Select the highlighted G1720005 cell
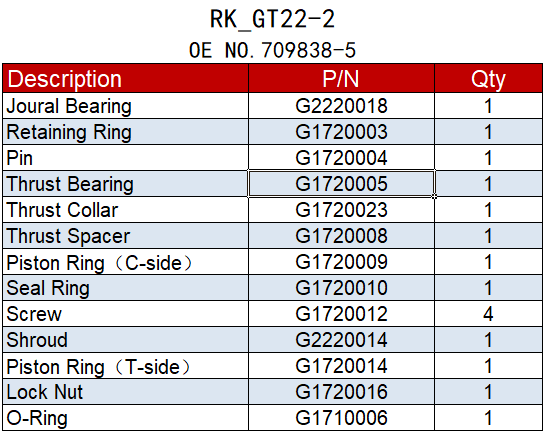 click(x=341, y=184)
